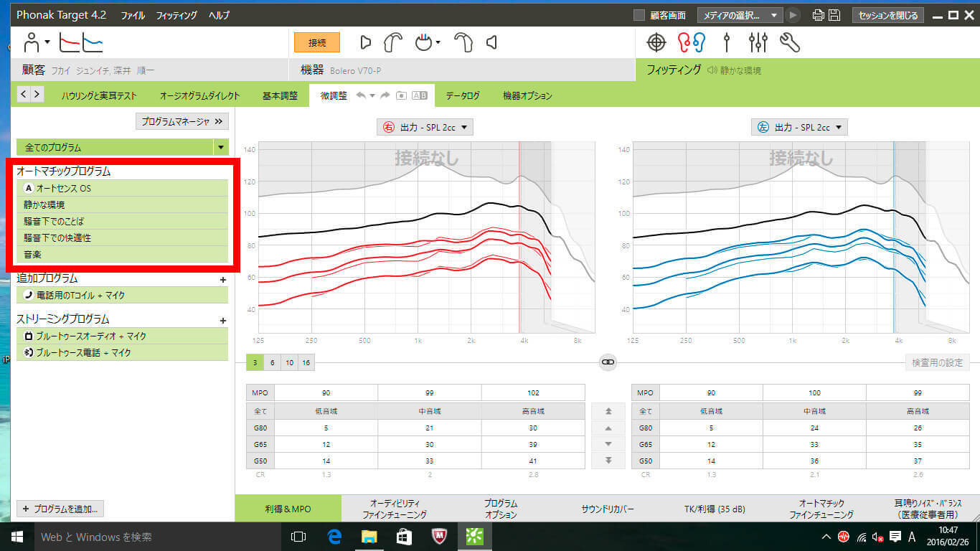Image resolution: width=980 pixels, height=551 pixels.
Task: Click the red and blue ears icon
Action: (692, 43)
